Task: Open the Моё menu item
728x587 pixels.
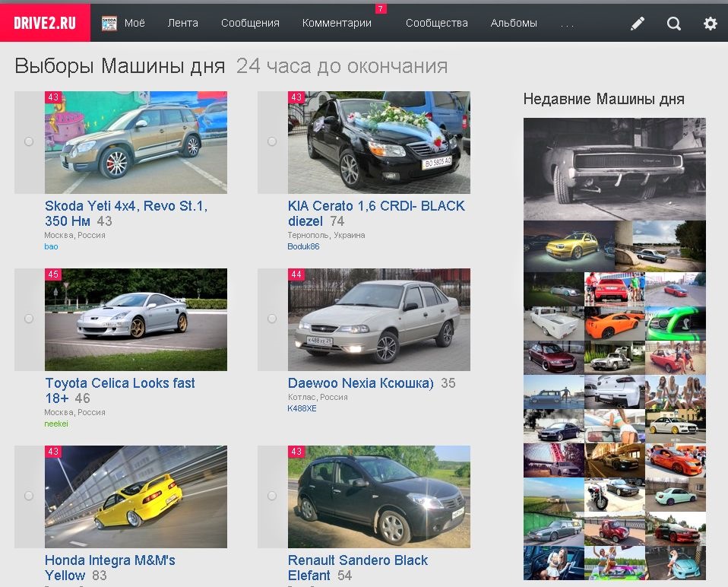Action: click(135, 24)
